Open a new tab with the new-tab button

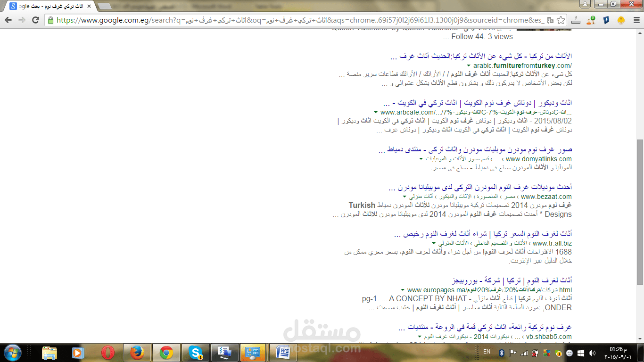(x=105, y=6)
